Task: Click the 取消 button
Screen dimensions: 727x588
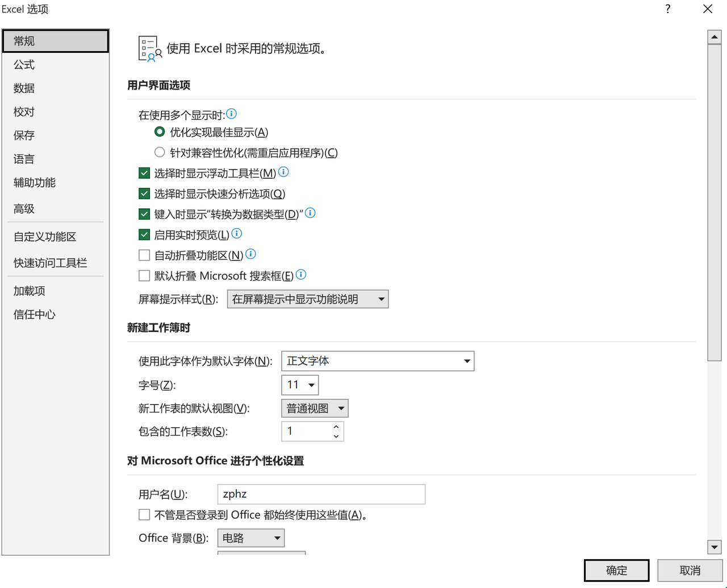Action: point(690,570)
